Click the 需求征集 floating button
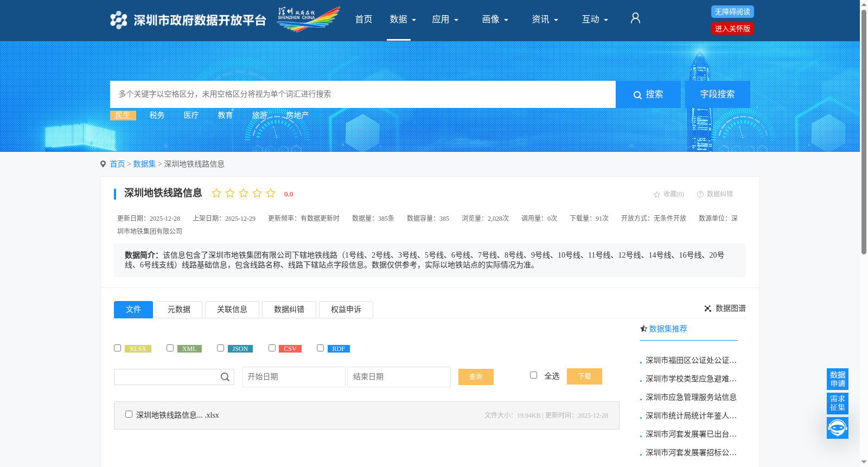The image size is (868, 467). pyautogui.click(x=838, y=403)
